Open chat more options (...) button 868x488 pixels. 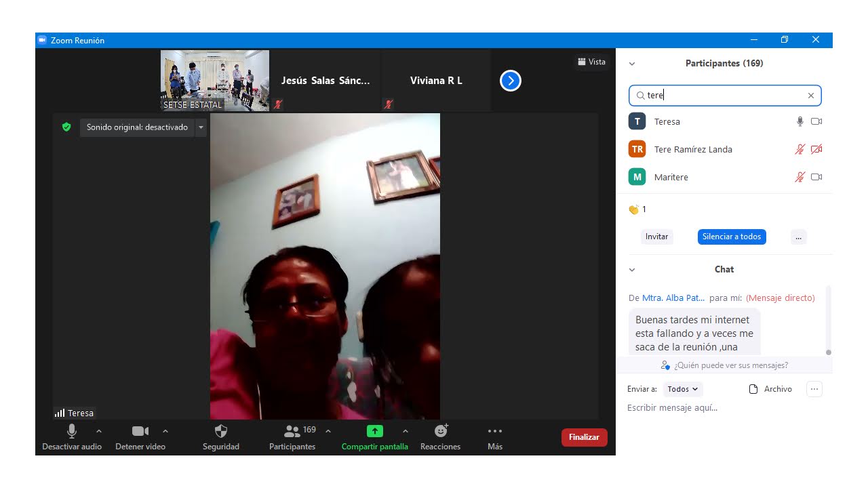(x=814, y=389)
